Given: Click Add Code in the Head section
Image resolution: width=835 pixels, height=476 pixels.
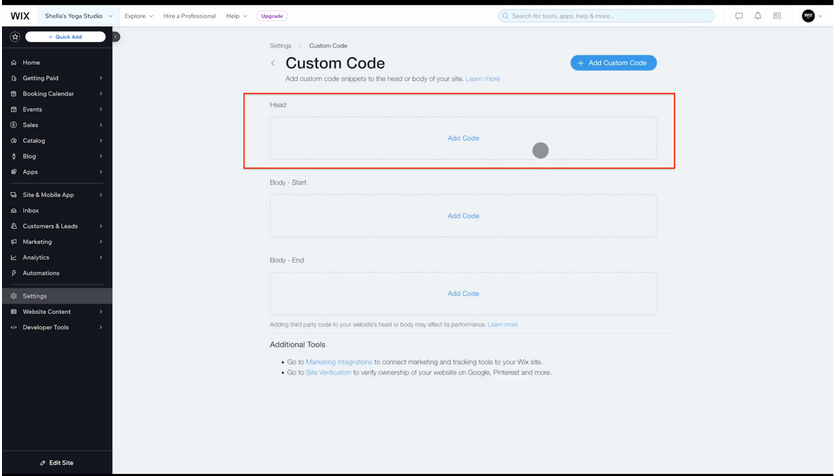Looking at the screenshot, I should 463,138.
